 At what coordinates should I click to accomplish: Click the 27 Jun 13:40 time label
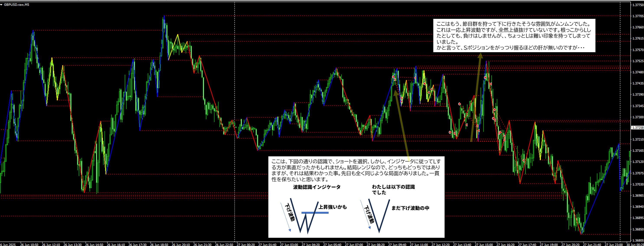pos(462,244)
